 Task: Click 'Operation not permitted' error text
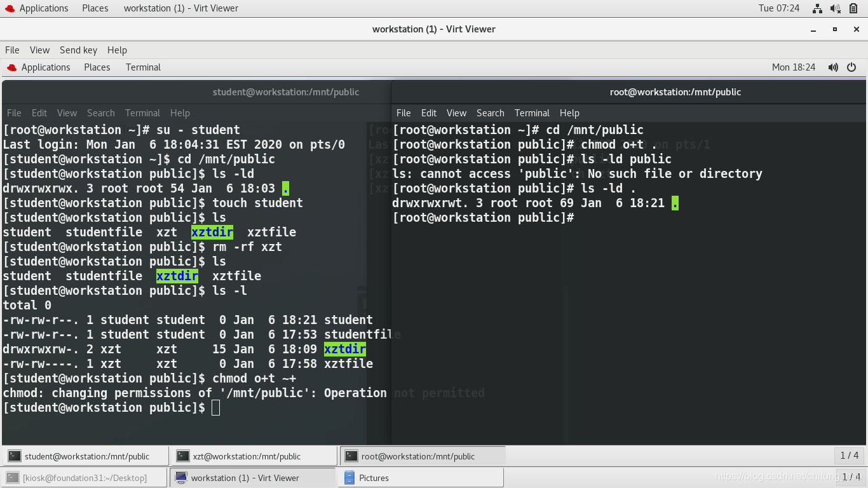click(x=404, y=393)
